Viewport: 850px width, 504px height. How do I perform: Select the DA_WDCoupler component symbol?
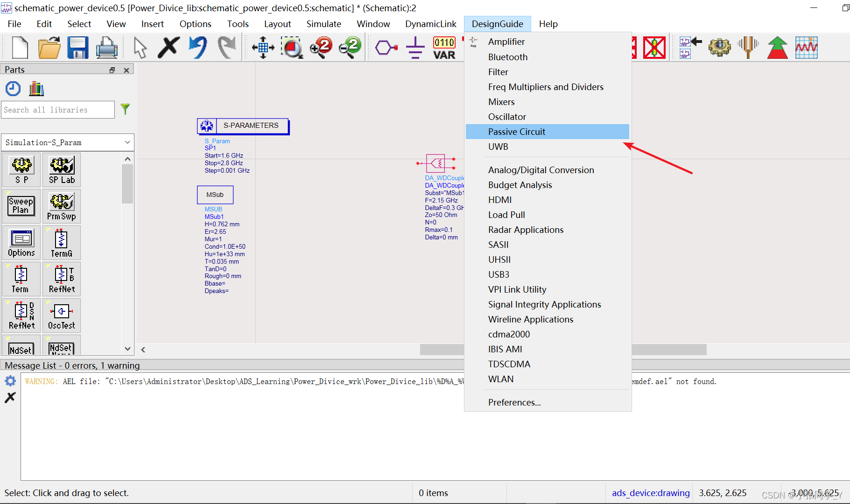(x=436, y=163)
